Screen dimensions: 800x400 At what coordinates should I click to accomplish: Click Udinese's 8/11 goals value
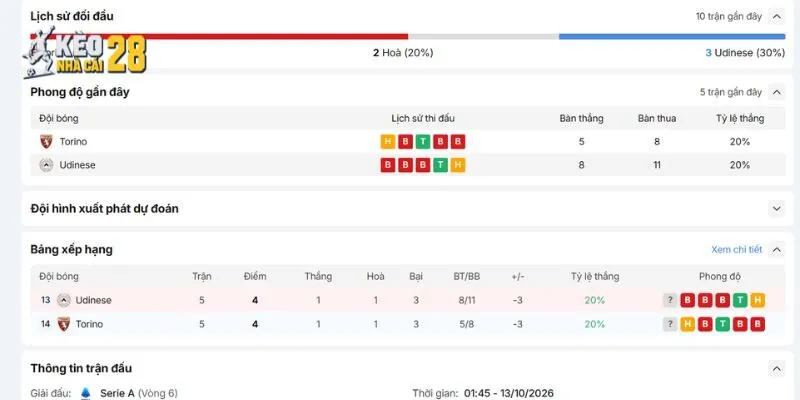coord(466,301)
